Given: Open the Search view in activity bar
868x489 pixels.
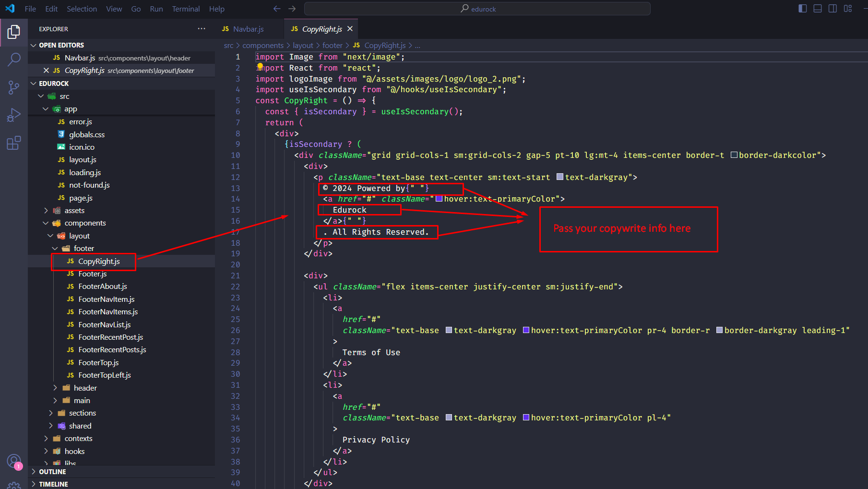Looking at the screenshot, I should tap(14, 60).
